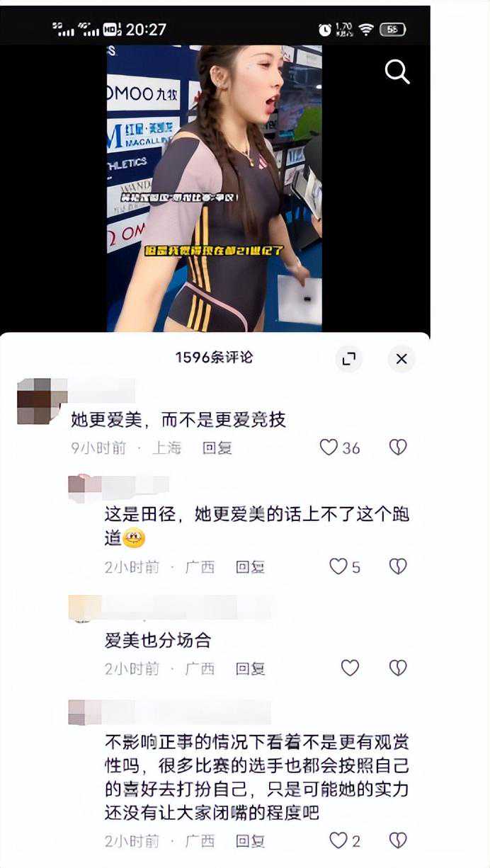490x868 pixels.
Task: Open the search magnifier icon
Action: click(397, 72)
